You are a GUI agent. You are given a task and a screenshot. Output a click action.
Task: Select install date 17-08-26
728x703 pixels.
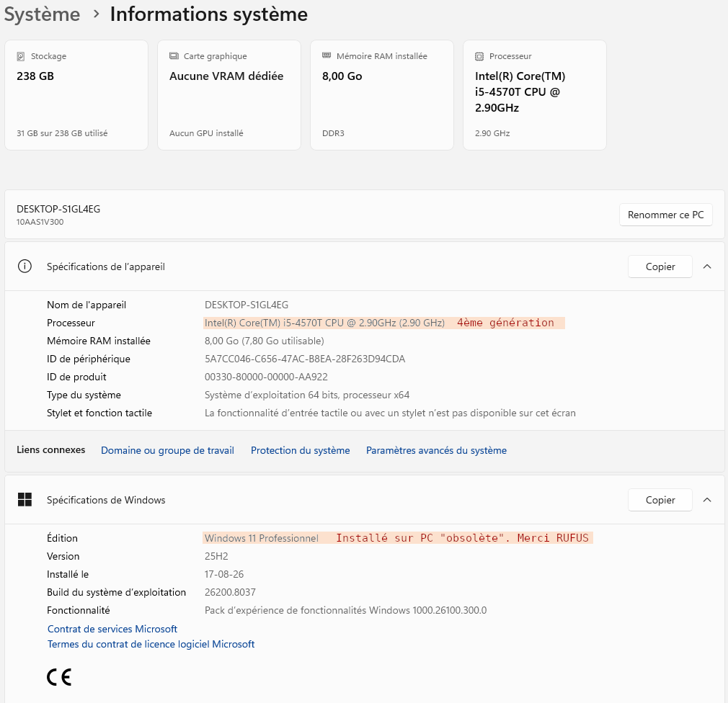(224, 574)
